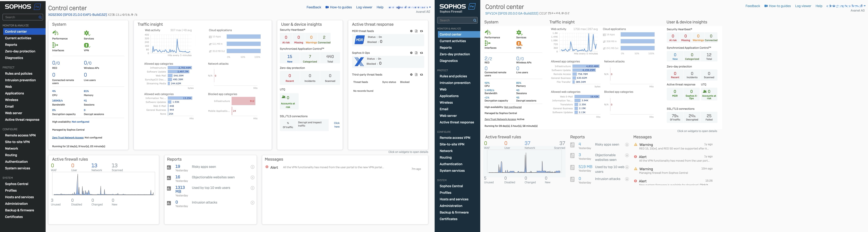Click the '25 Failed' SSL/TLS tile on SFV1C4
The width and height of the screenshot is (868, 232).
pyautogui.click(x=709, y=117)
